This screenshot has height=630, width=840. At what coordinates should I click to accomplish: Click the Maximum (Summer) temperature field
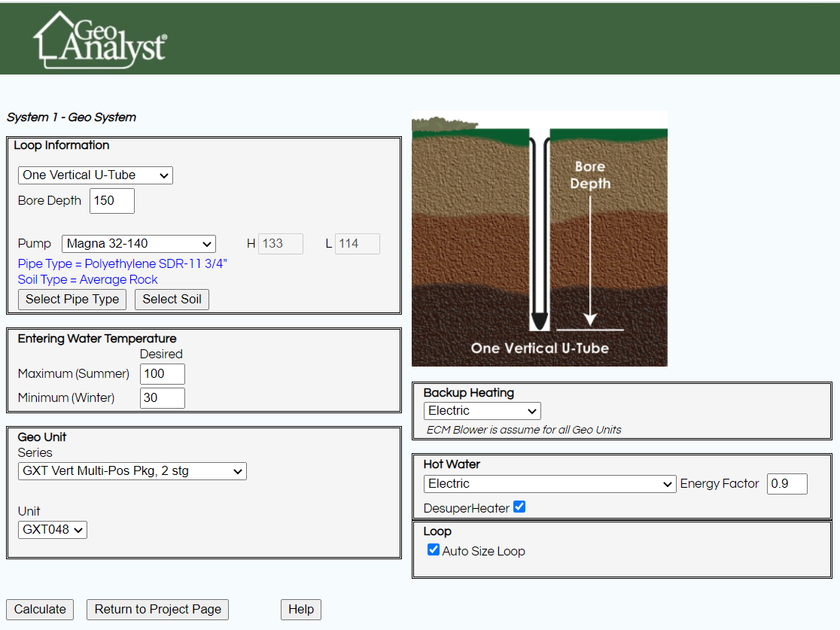click(x=163, y=374)
